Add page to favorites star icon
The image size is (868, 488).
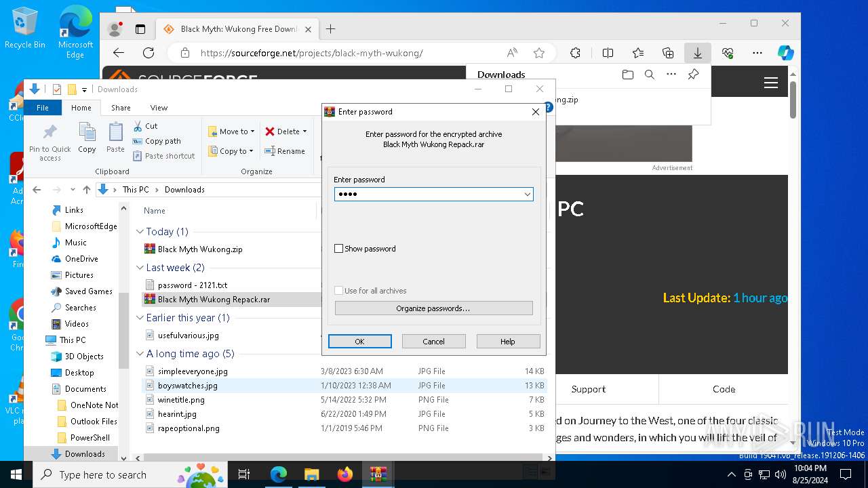[x=539, y=53]
